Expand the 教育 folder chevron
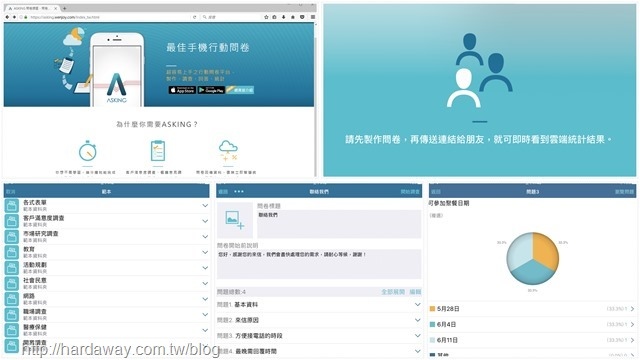This screenshot has height=360, width=640. point(205,252)
